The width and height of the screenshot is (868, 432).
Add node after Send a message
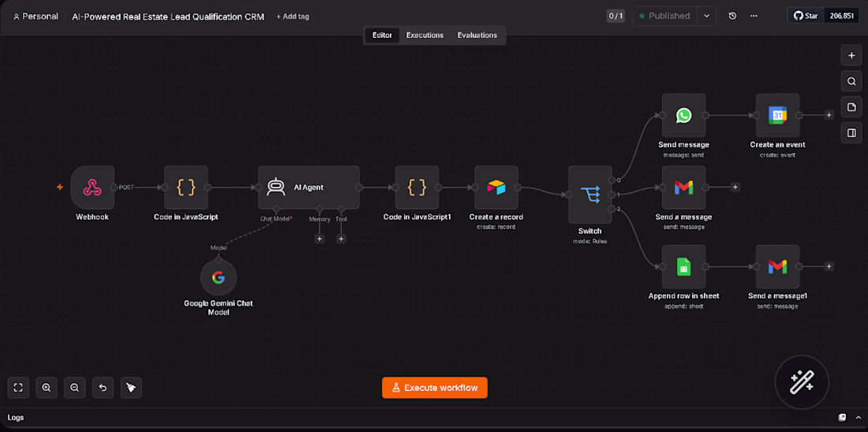click(735, 188)
